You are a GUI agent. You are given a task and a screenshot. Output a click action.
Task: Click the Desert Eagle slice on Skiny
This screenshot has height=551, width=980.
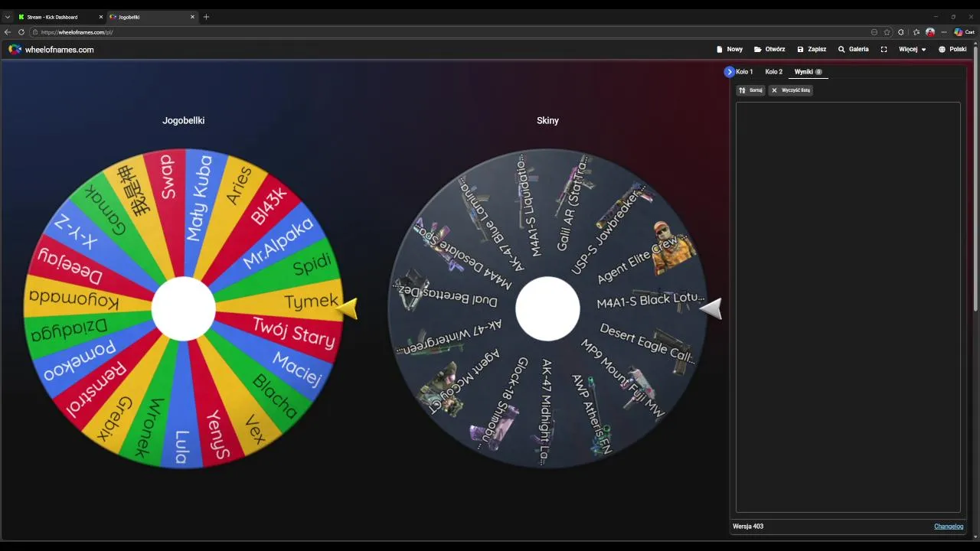pos(647,343)
